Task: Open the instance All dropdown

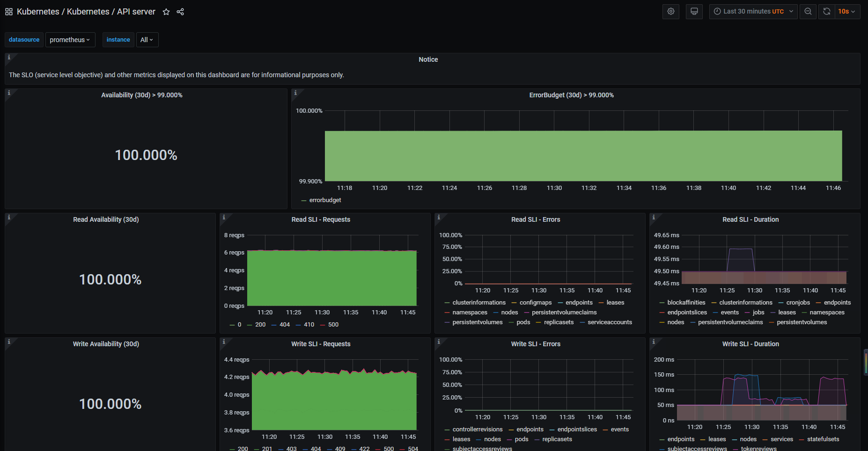Action: click(147, 40)
